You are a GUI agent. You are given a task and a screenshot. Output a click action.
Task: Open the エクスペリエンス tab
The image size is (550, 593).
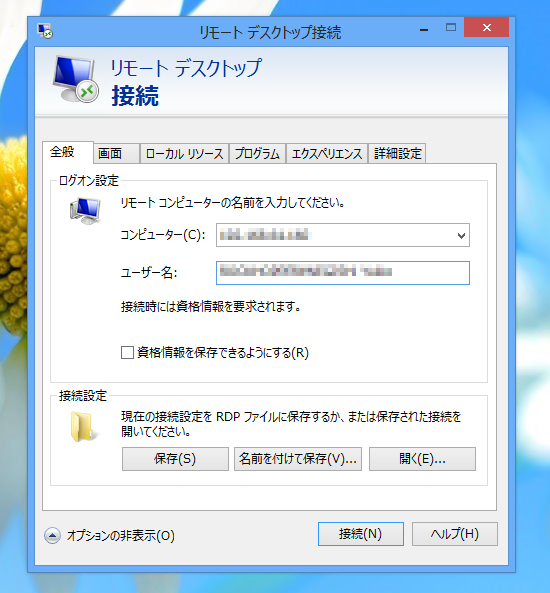click(327, 153)
